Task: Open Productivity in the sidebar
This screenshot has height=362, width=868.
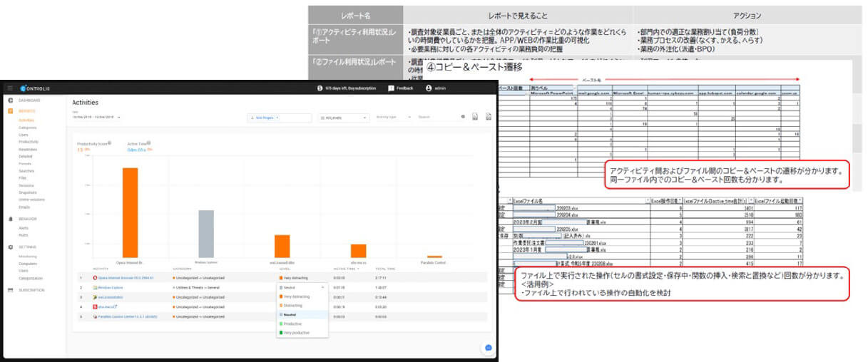Action: [x=29, y=142]
